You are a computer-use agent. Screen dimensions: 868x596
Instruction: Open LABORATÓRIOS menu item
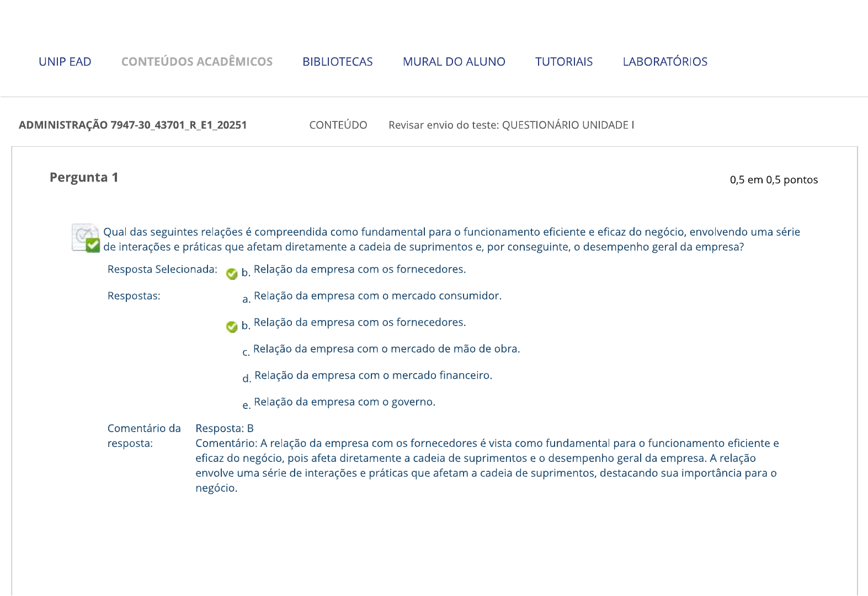click(665, 62)
